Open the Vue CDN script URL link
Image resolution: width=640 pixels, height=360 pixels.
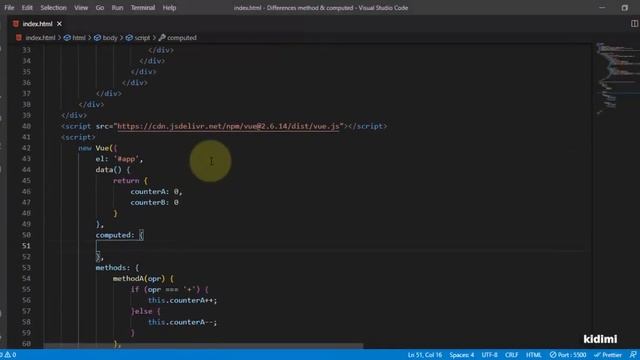(x=228, y=126)
